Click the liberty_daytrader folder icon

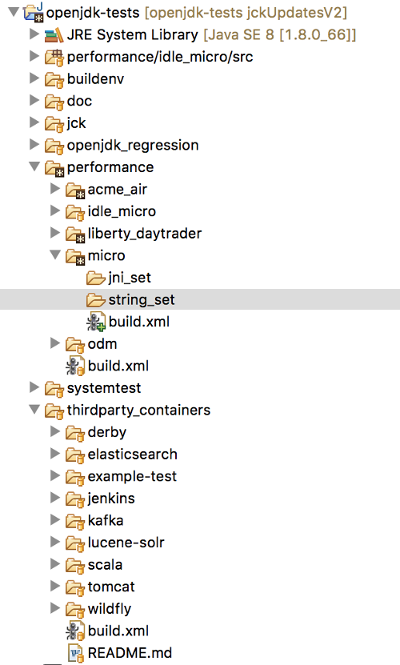pyautogui.click(x=75, y=234)
